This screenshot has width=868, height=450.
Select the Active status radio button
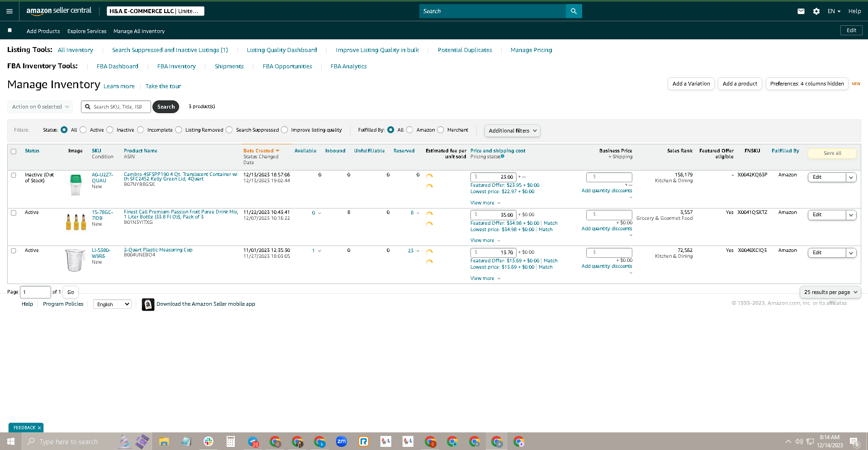[83, 130]
